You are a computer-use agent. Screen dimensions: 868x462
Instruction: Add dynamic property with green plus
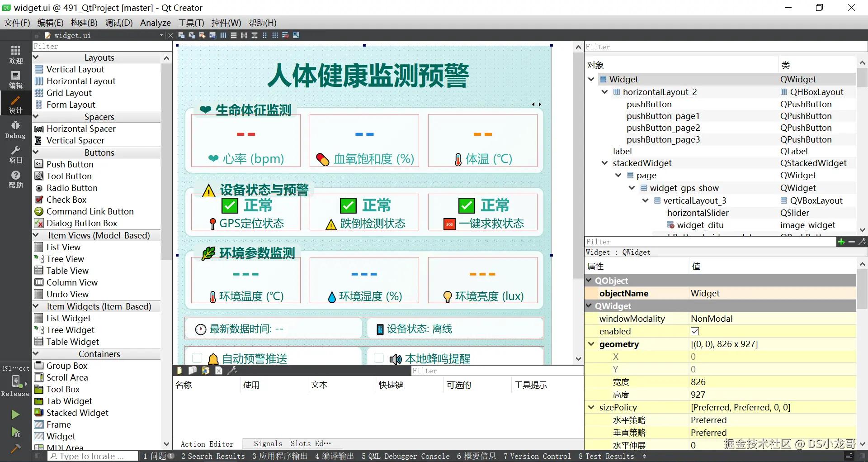[x=841, y=242]
